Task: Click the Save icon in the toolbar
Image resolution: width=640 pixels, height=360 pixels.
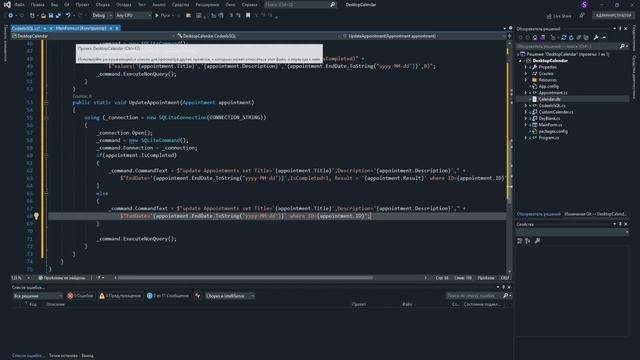Action: (x=51, y=16)
